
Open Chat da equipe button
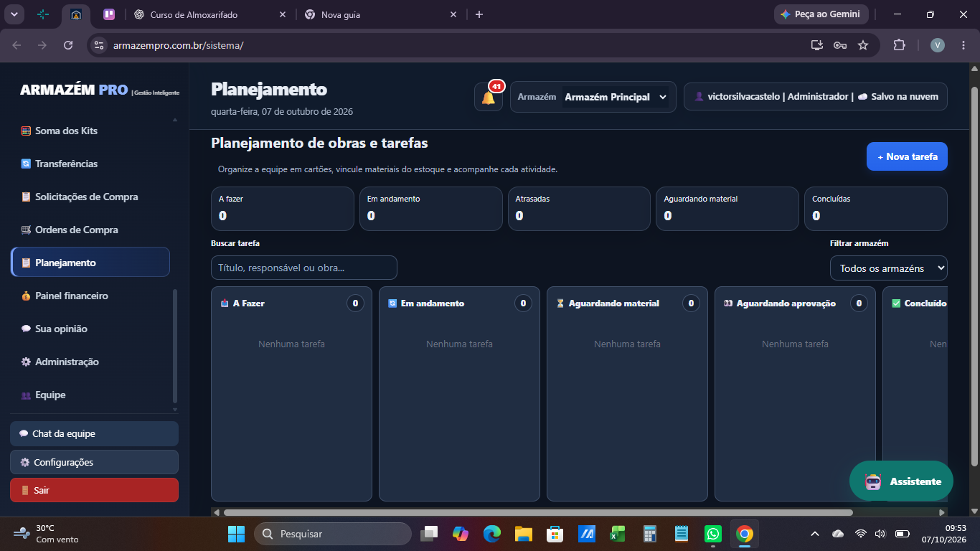click(94, 433)
